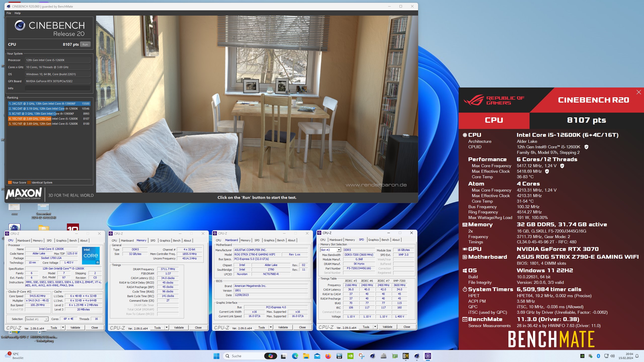Switch to SPD tab in CPU-Z Memory window
The height and width of the screenshot is (362, 644).
pos(153,241)
